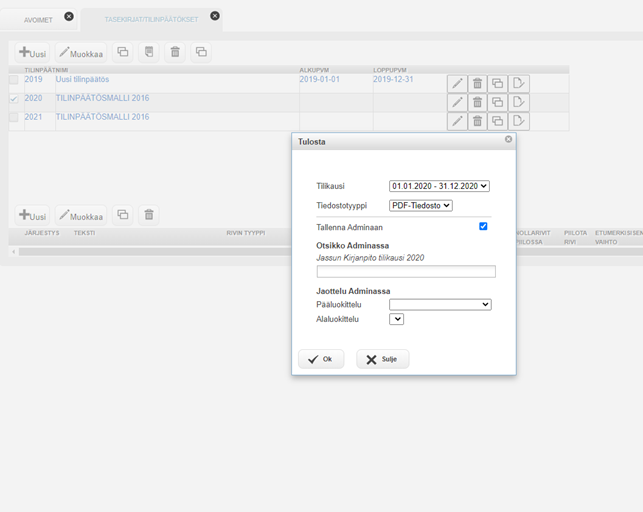Click the lower toolbar Uusi button
643x512 pixels.
coord(32,216)
